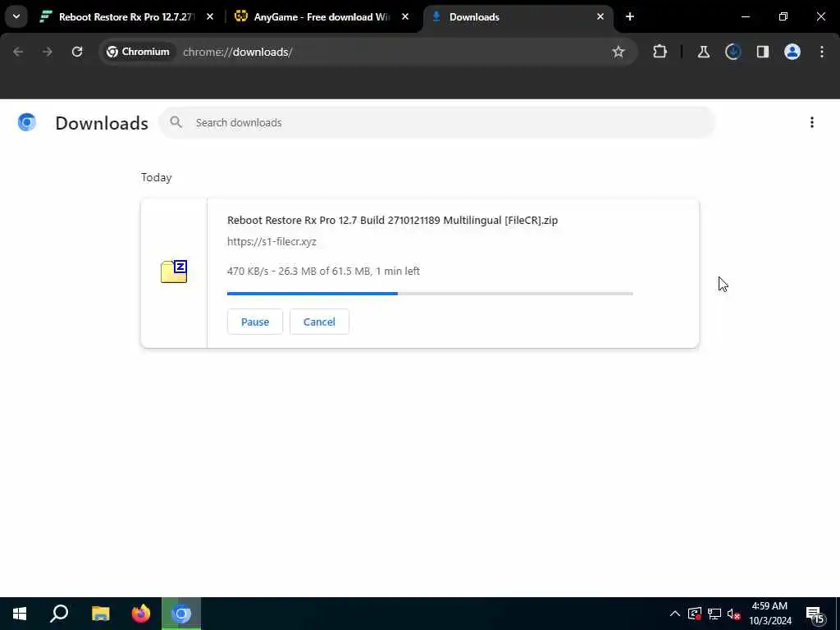Image resolution: width=840 pixels, height=630 pixels.
Task: Restore down the Chromium window
Action: 783,16
